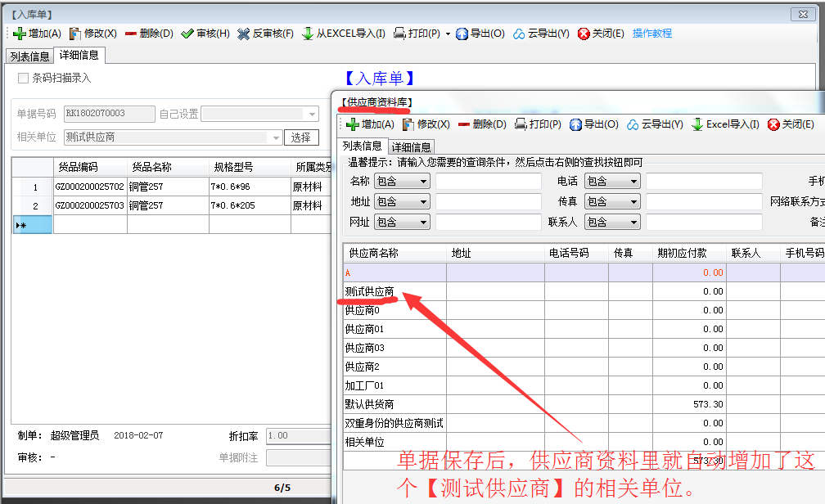Click the green plus 增加(A) icon in 入库单 toolbar
The width and height of the screenshot is (825, 504).
[x=20, y=34]
